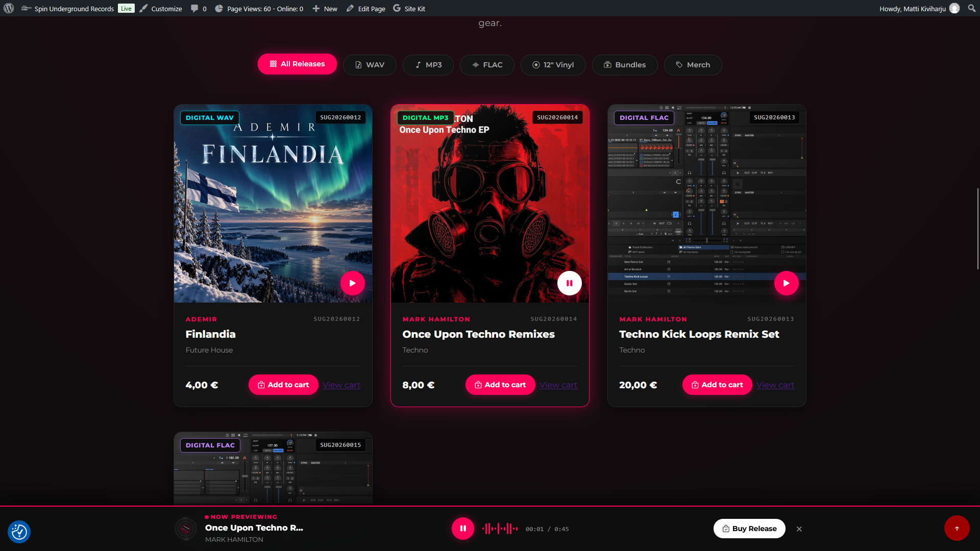The height and width of the screenshot is (551, 980).
Task: Click the 4,00 € price
Action: [x=202, y=385]
